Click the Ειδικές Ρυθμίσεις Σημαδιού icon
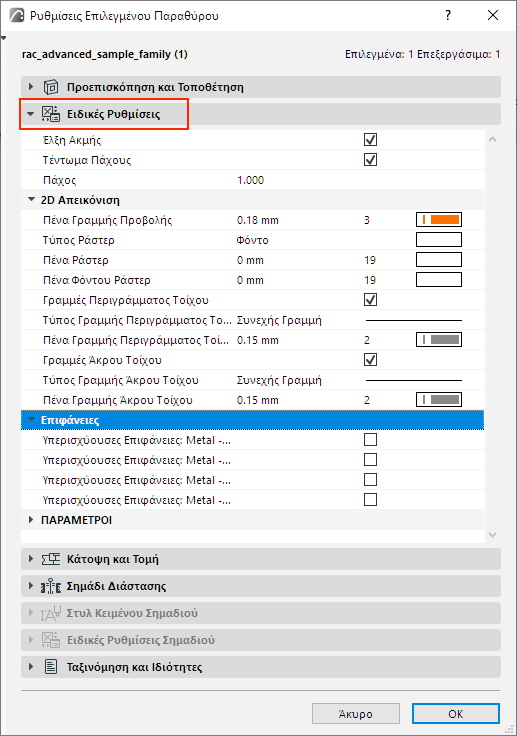517x736 pixels. point(51,640)
